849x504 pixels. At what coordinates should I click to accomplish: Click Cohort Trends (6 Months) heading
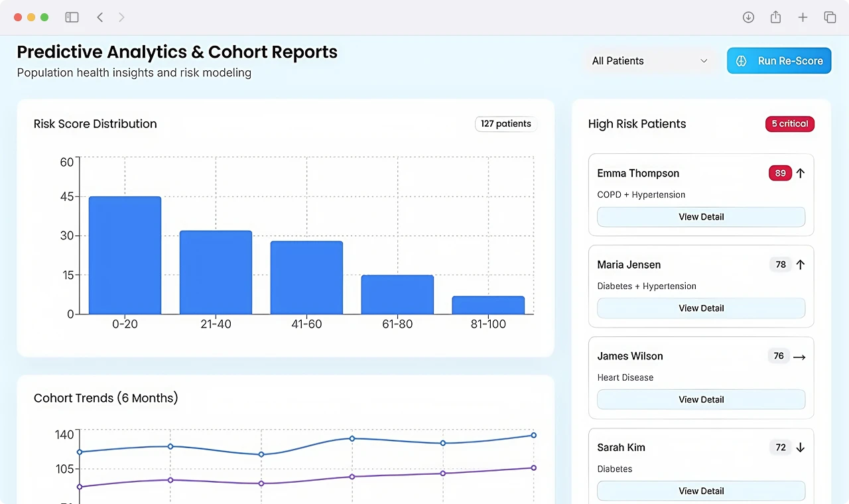(106, 398)
